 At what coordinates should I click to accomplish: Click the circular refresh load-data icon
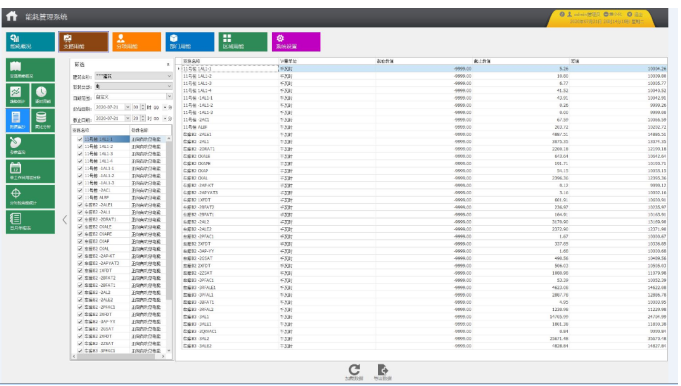click(x=354, y=370)
